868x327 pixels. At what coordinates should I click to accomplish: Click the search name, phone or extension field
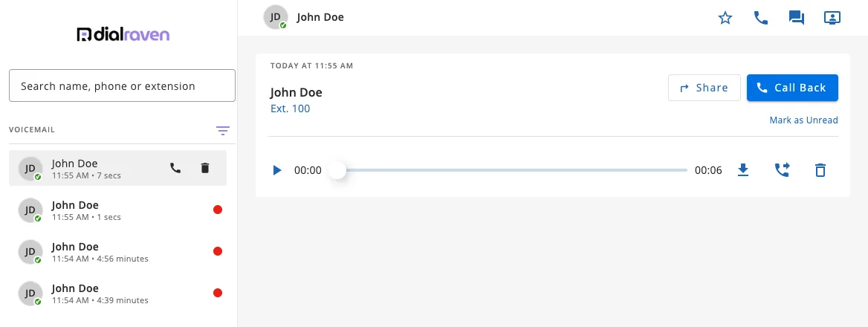123,85
